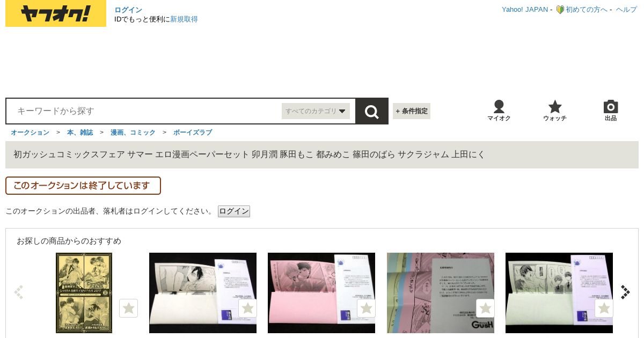Click the magnifier search button
The image size is (644, 338).
[372, 111]
